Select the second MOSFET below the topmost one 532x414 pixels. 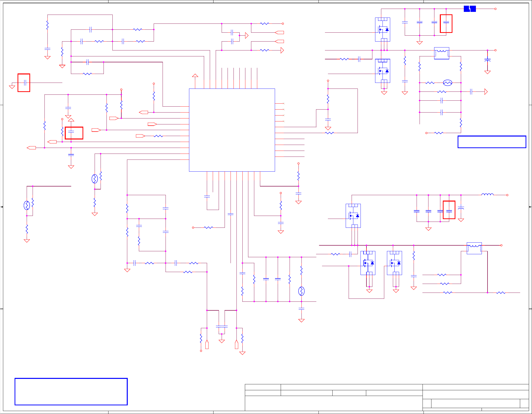383,71
